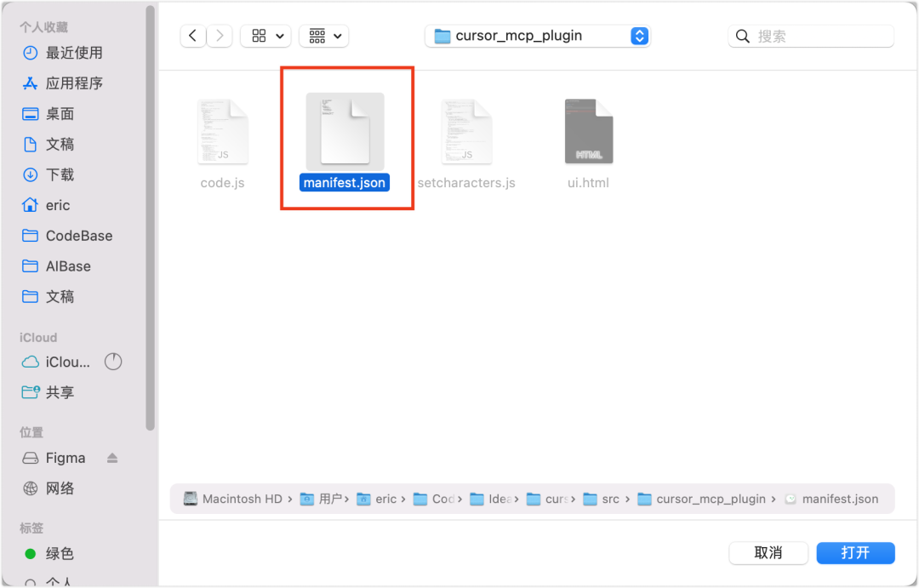
Task: Open 桌面 in the sidebar
Action: [48, 114]
